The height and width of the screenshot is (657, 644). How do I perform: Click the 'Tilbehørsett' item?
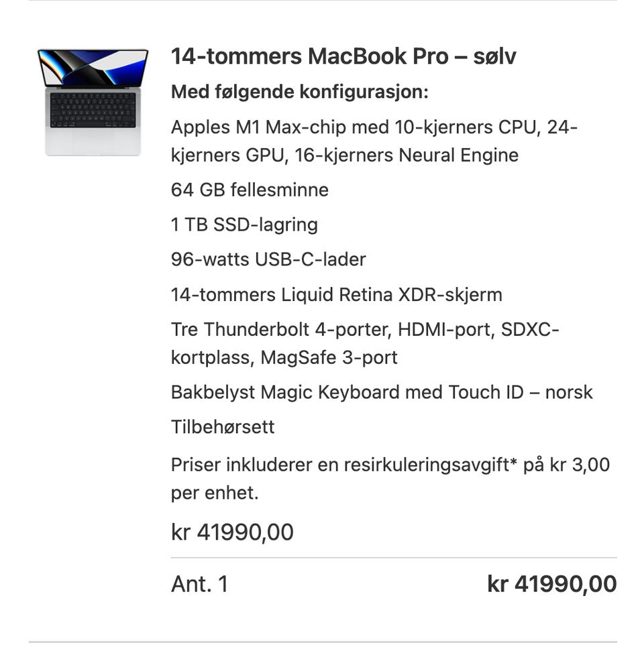pos(223,427)
